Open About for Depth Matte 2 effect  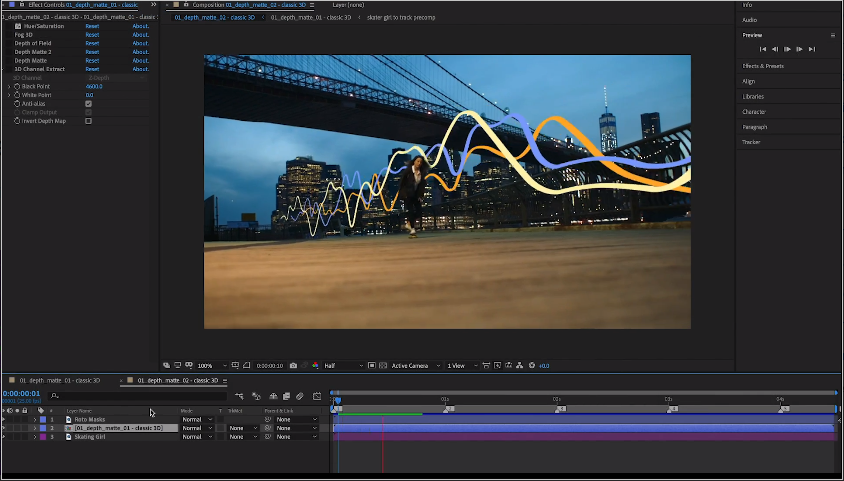point(140,52)
